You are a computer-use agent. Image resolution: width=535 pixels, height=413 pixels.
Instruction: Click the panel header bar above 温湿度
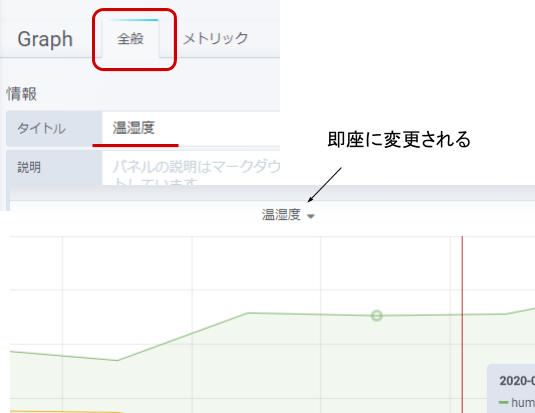click(272, 194)
